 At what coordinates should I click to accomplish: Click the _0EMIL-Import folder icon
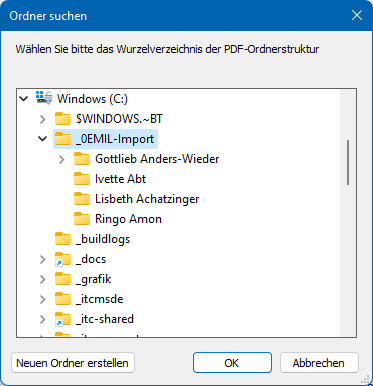pyautogui.click(x=63, y=139)
